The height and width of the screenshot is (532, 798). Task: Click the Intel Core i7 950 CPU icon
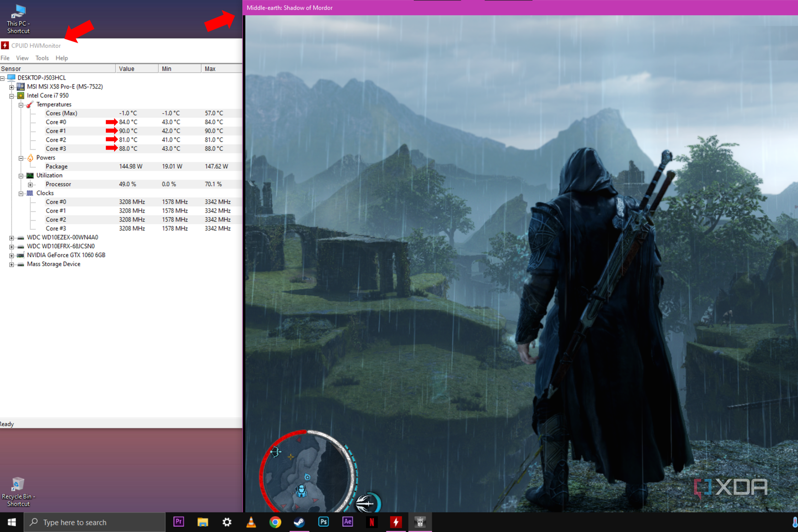coord(21,95)
